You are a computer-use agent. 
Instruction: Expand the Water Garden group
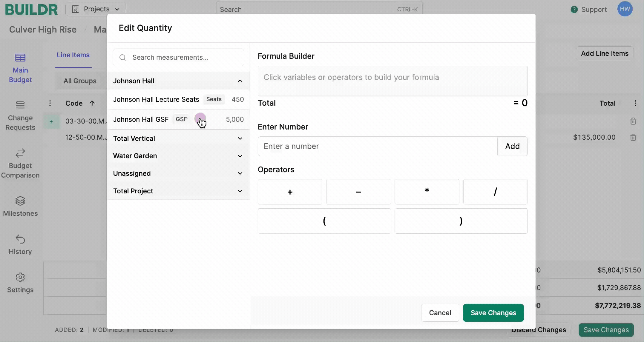click(240, 156)
